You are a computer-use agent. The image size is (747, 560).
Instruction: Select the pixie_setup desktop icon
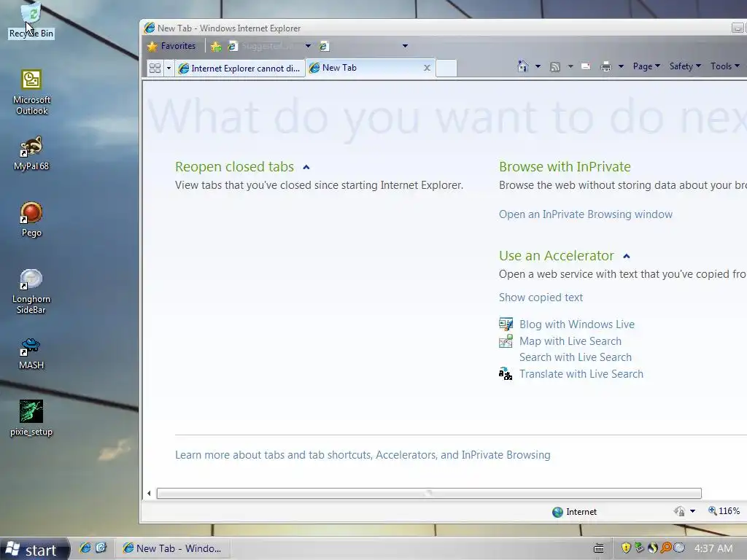point(31,418)
